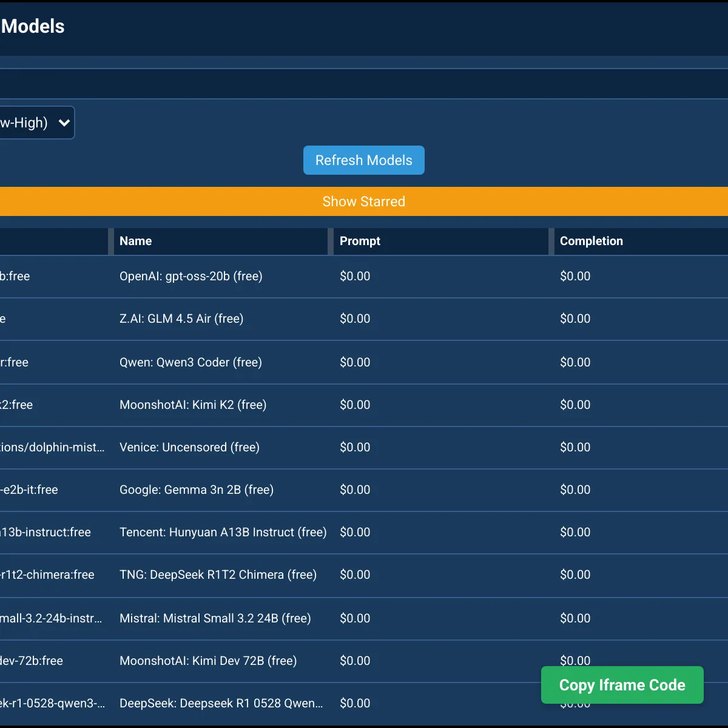Click the Prompt price for Mistral Small 3.2 24B
This screenshot has height=728, width=728.
[355, 618]
